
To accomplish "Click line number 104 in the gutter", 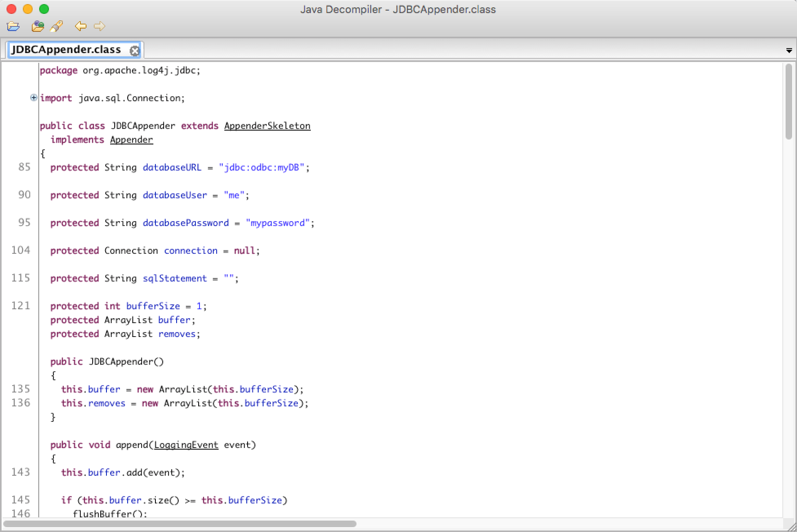I will click(21, 250).
